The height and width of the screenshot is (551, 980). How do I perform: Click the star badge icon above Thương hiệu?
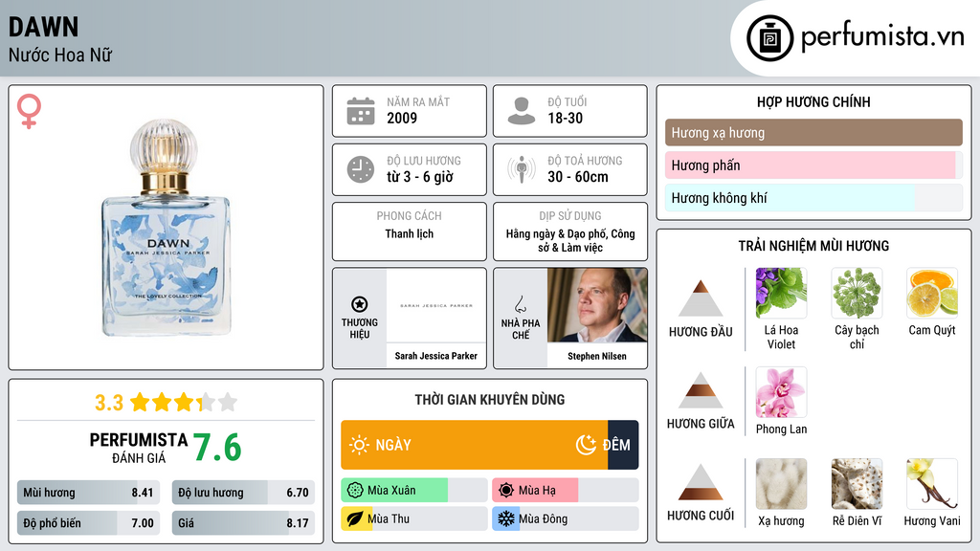(x=360, y=304)
